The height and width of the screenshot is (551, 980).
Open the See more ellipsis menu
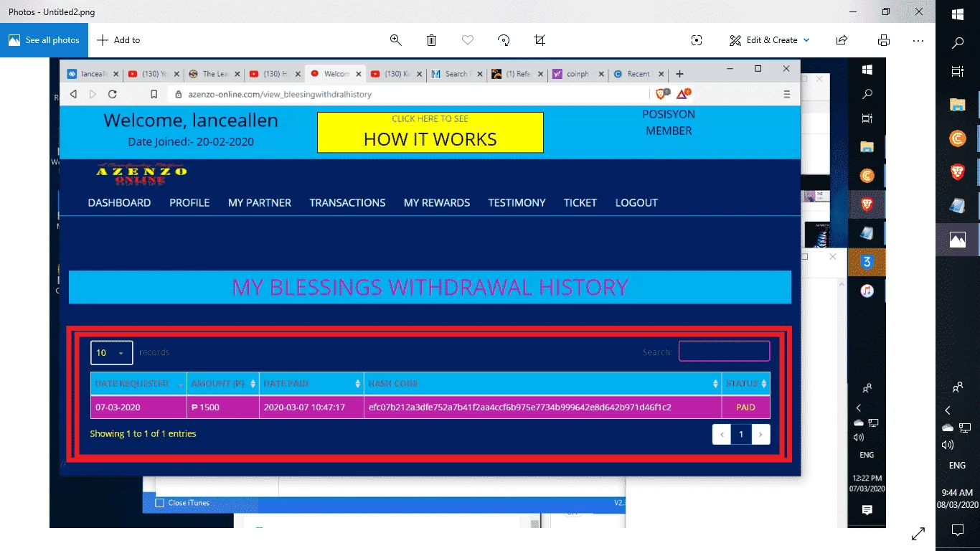(x=918, y=40)
